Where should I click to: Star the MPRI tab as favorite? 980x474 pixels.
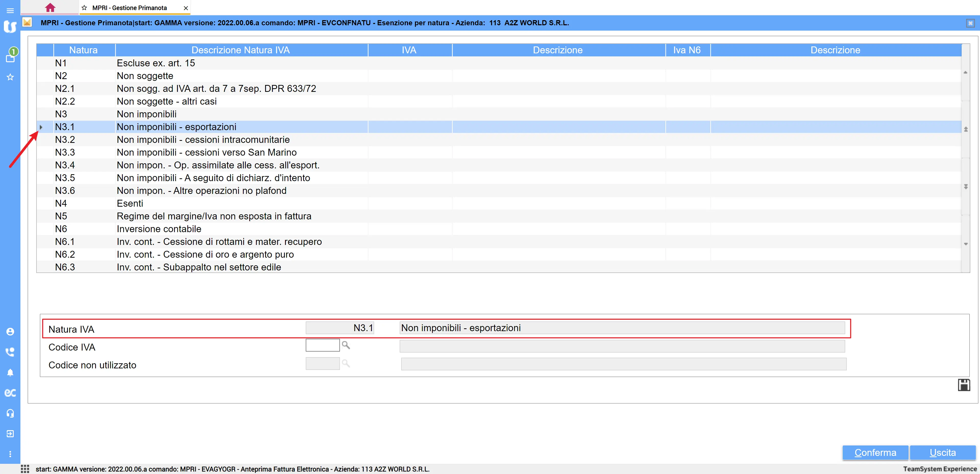[84, 8]
